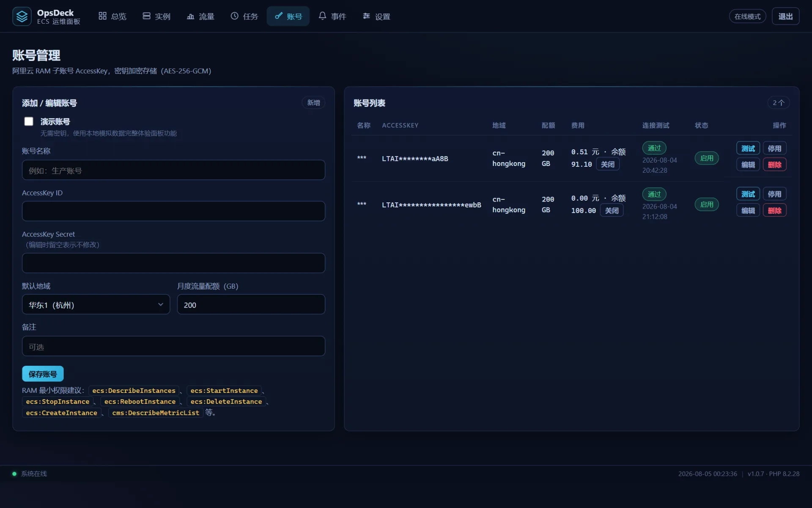Click 测试 for the ewbB account
The image size is (812, 508).
pos(748,194)
